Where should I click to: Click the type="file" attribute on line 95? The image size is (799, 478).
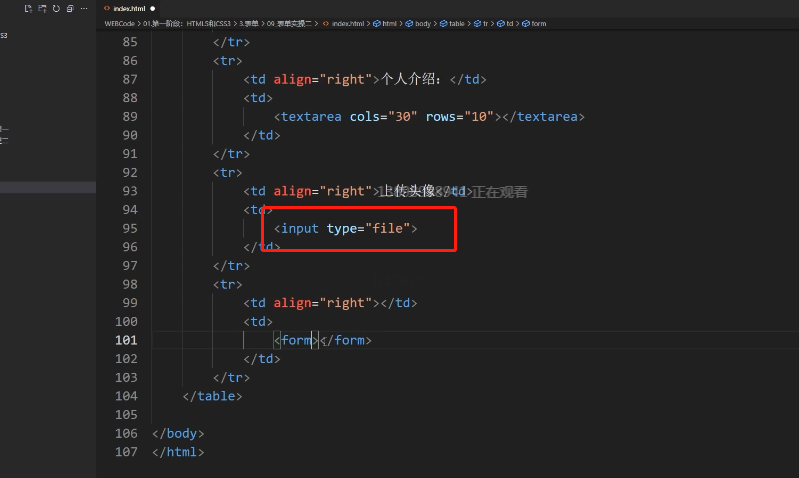[x=368, y=228]
